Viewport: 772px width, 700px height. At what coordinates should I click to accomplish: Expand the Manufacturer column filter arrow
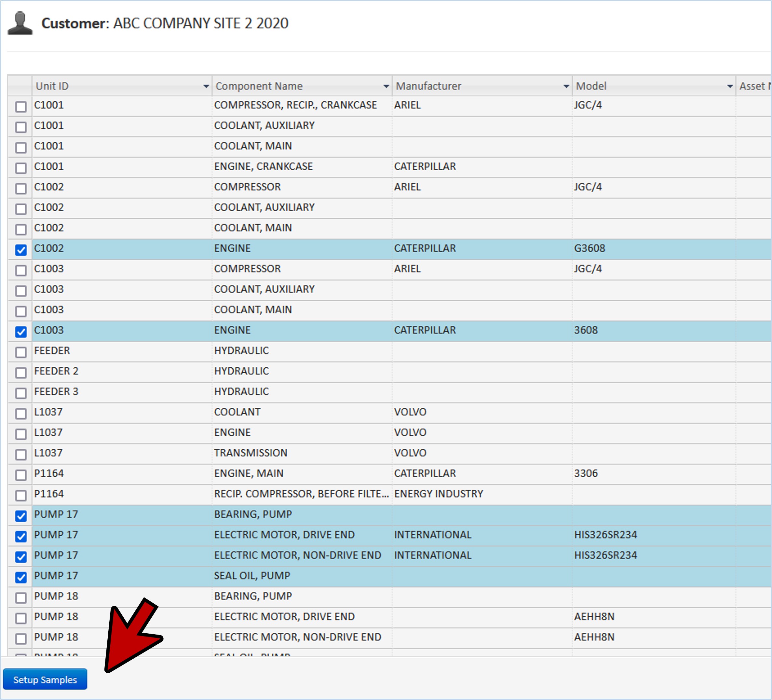(x=566, y=87)
